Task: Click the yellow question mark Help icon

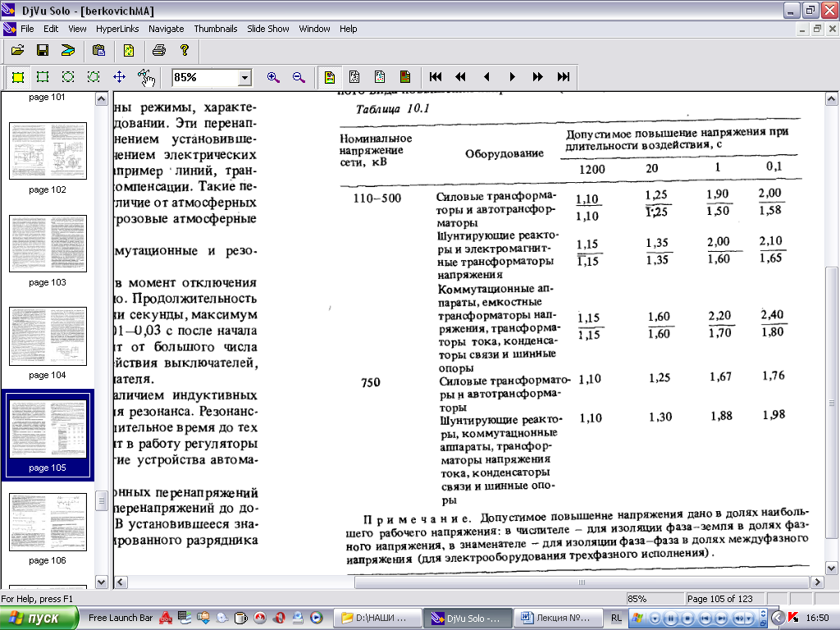Action: tap(185, 50)
